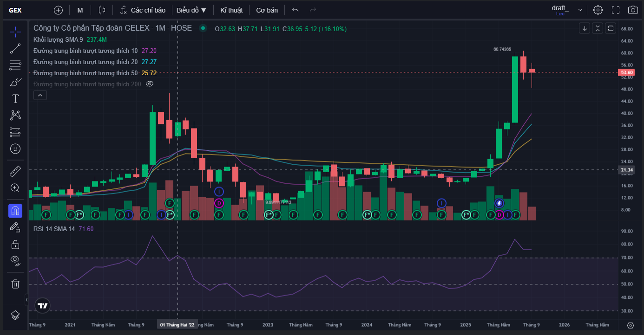
Task: Click the 71.60 RSI value in legend
Action: click(86, 229)
